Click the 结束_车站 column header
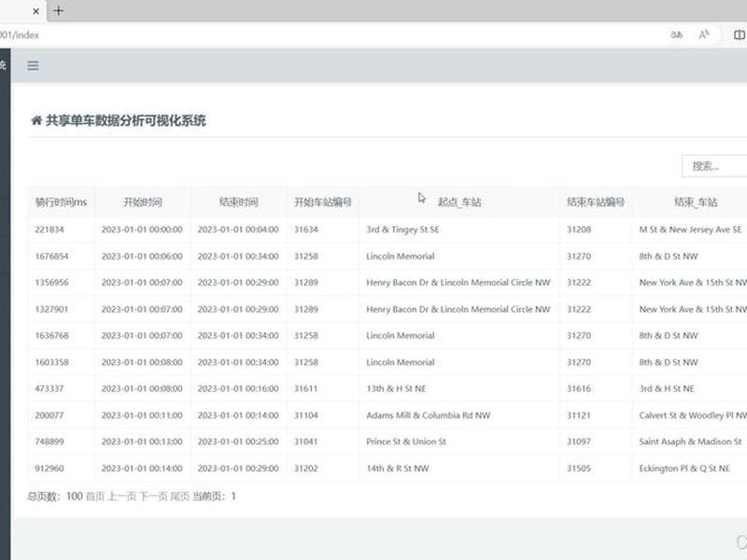The height and width of the screenshot is (560, 747). pyautogui.click(x=696, y=203)
